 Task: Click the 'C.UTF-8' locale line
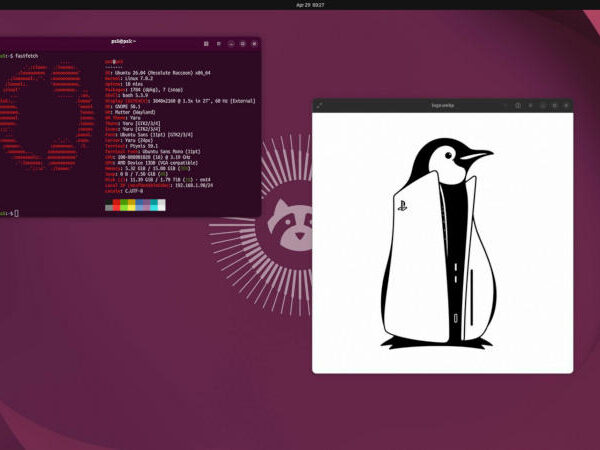tap(124, 191)
